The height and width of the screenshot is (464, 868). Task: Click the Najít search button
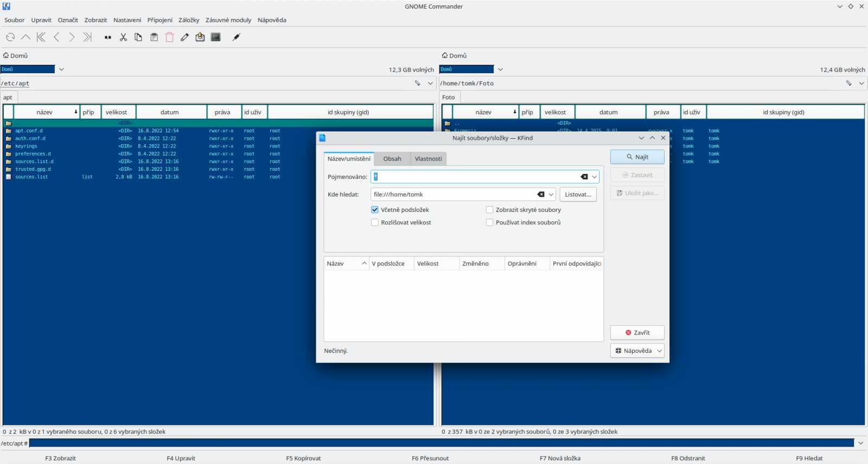637,157
